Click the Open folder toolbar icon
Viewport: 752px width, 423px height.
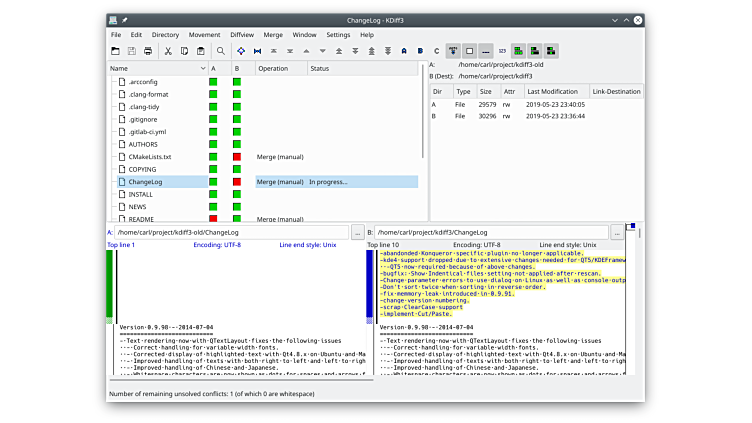(x=116, y=51)
